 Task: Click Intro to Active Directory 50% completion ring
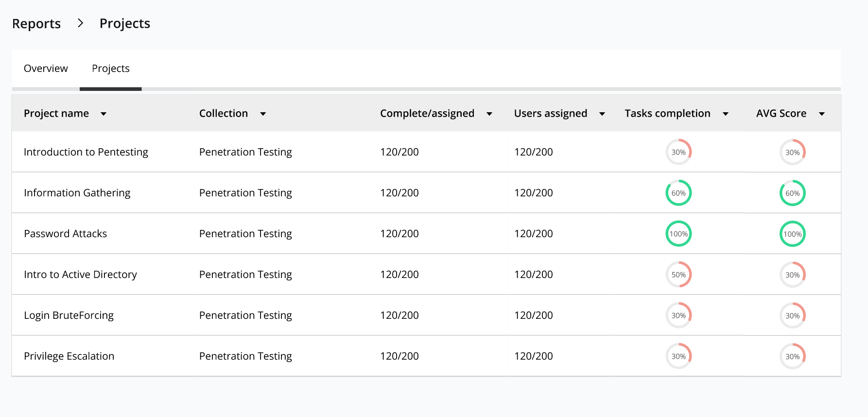pyautogui.click(x=678, y=275)
